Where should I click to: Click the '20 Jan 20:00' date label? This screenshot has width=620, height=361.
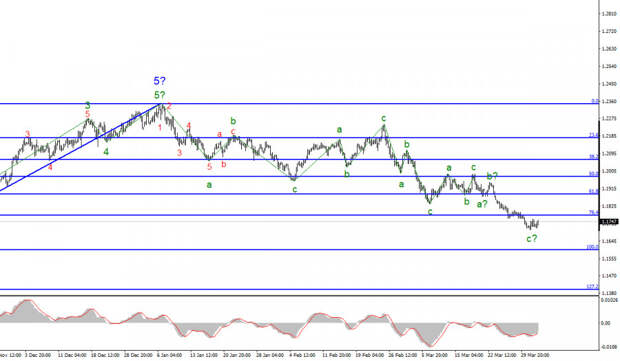pyautogui.click(x=237, y=355)
